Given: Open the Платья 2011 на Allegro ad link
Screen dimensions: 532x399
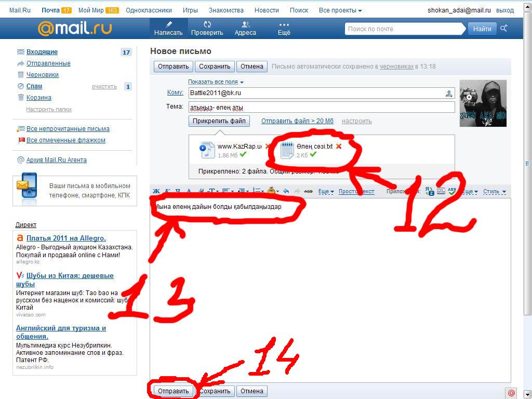Looking at the screenshot, I should point(66,238).
